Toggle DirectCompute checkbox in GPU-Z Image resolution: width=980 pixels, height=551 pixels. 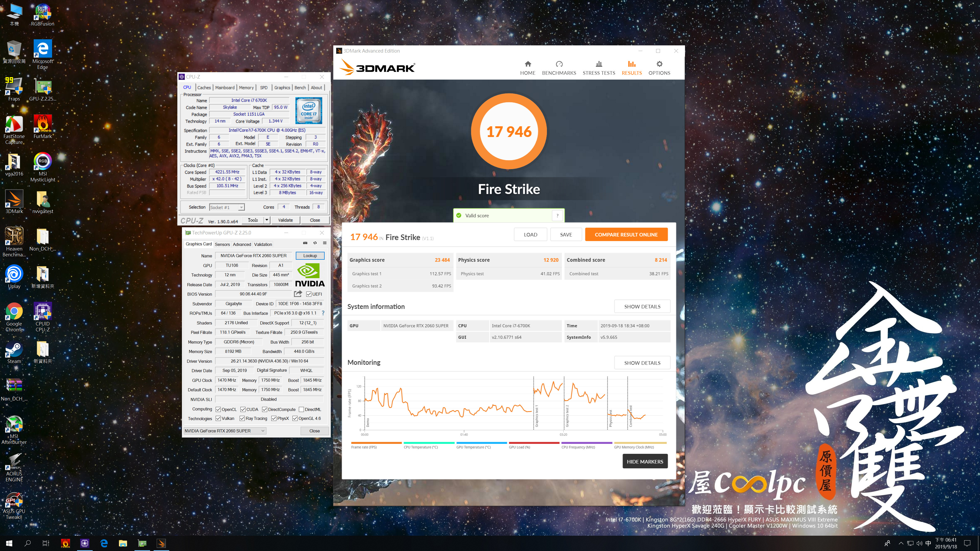pyautogui.click(x=264, y=409)
